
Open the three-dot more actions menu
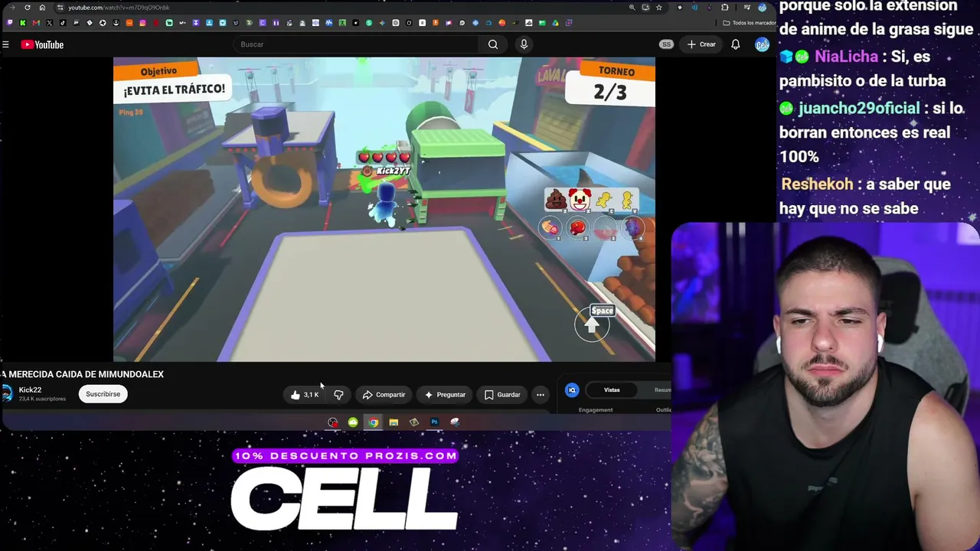[x=541, y=395]
